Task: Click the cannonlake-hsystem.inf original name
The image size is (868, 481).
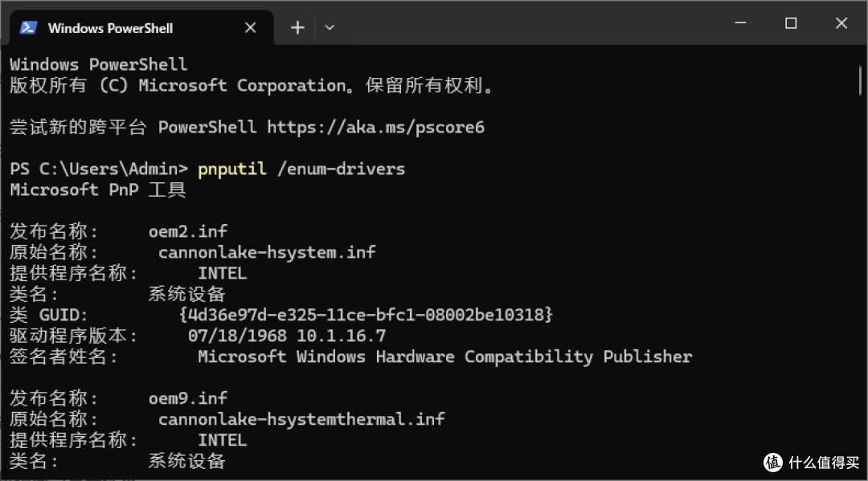Action: [267, 253]
